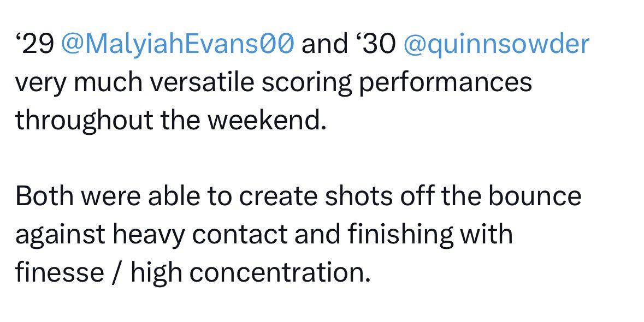Click the word "finesse" on the last line
Screen dimensions: 644x322
tap(60, 272)
